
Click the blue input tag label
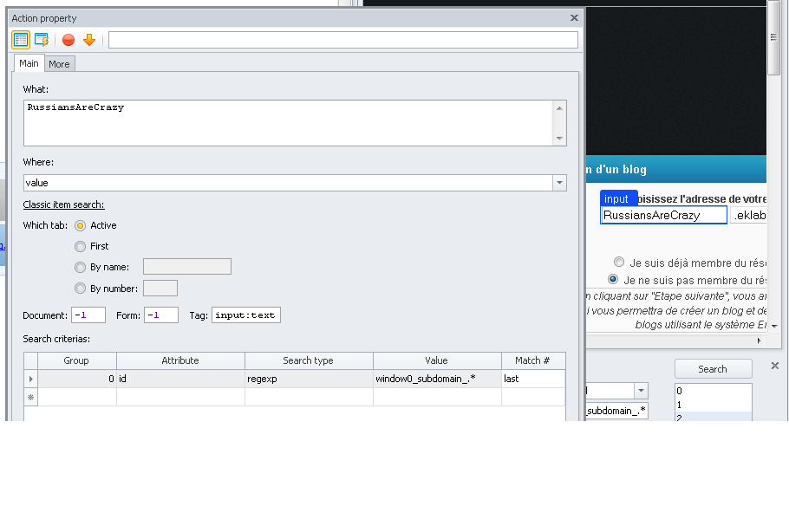click(618, 198)
